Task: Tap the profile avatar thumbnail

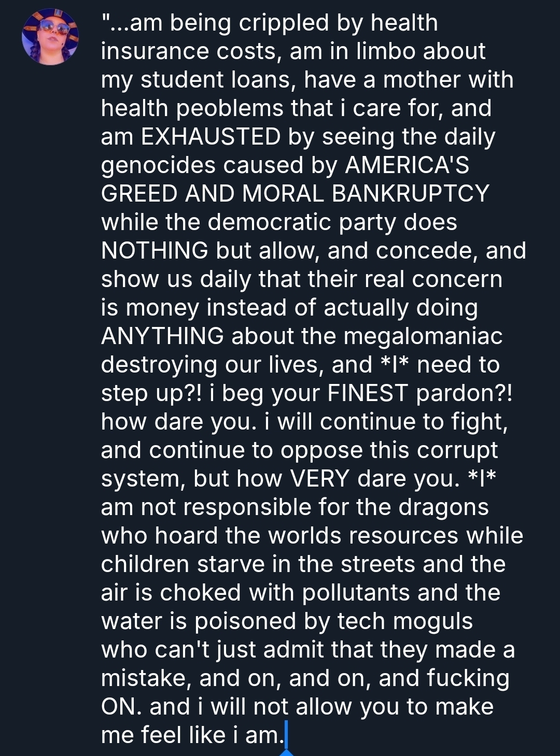Action: pos(50,36)
